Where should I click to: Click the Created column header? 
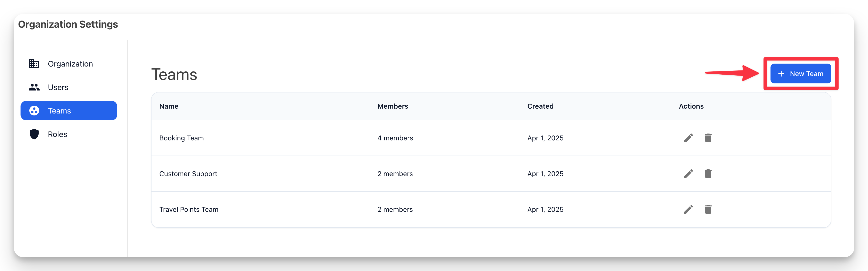pos(540,106)
